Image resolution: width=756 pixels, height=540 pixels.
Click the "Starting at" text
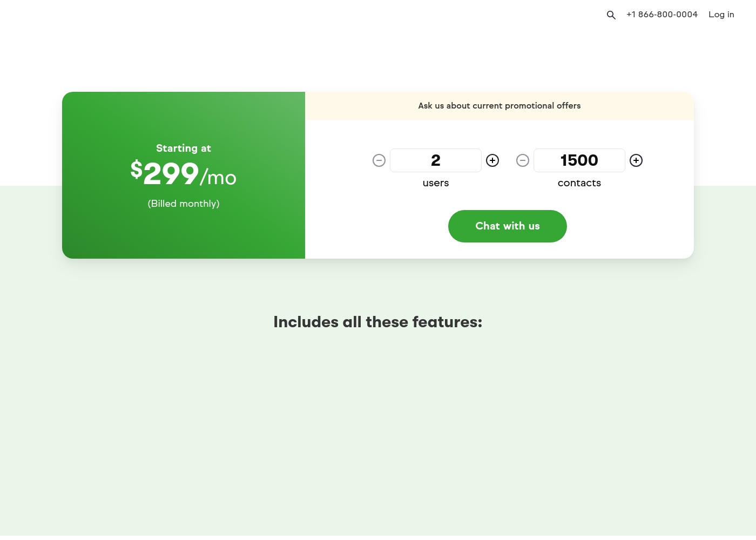click(x=184, y=148)
